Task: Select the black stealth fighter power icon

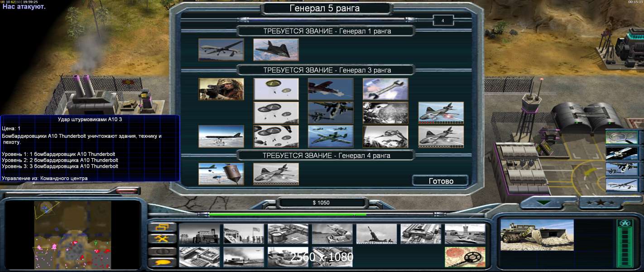Action: point(276,50)
